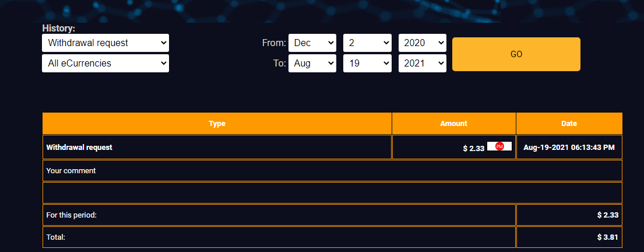644x252 pixels.
Task: Click the $ 2.33 amount in withdrawal row
Action: [x=474, y=148]
